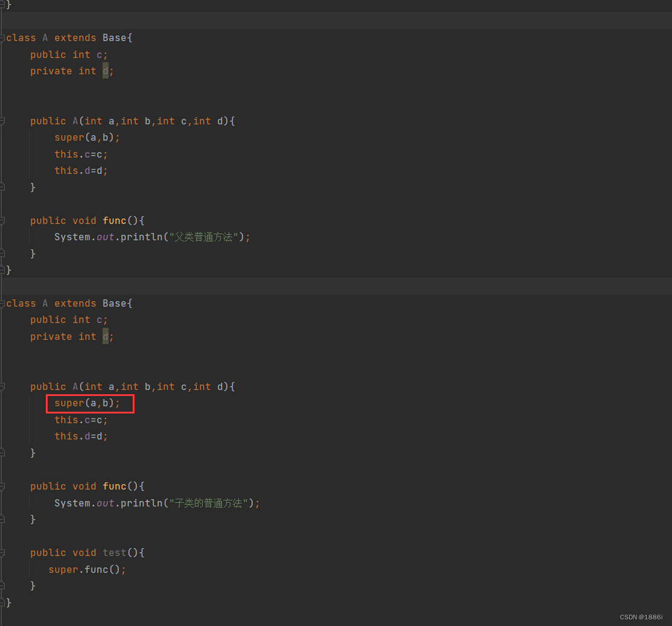Click the "super(a,b);" call in the second class A
This screenshot has width=672, height=626.
[x=87, y=403]
